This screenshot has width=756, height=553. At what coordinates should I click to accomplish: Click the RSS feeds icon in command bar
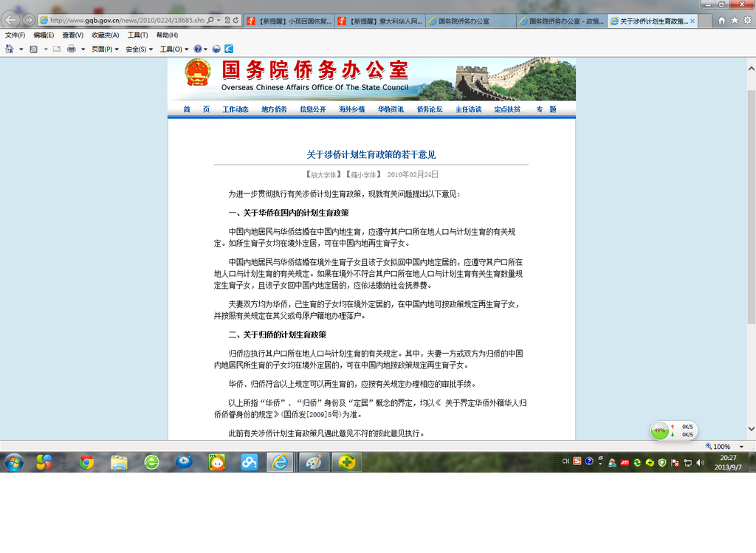(34, 49)
